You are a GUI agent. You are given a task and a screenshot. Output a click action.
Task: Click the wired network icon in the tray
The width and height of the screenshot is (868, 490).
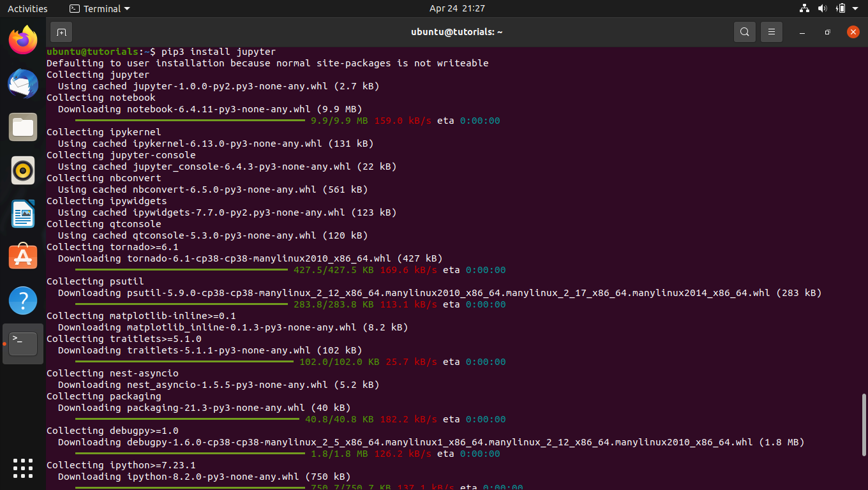[804, 8]
